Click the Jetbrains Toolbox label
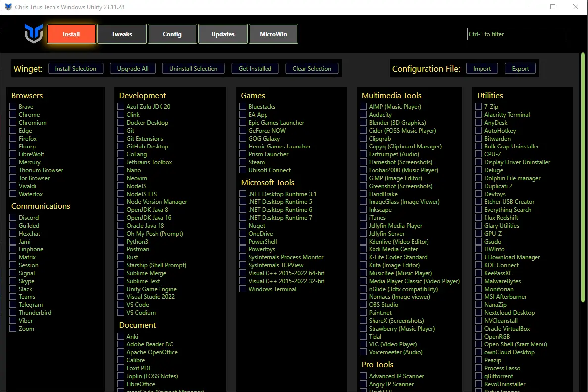This screenshot has height=392, width=588. (x=149, y=162)
